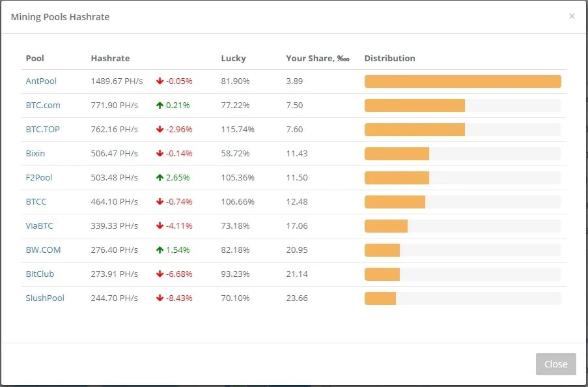Open the BW.COM pool link
Image resolution: width=588 pixels, height=387 pixels.
click(x=43, y=250)
